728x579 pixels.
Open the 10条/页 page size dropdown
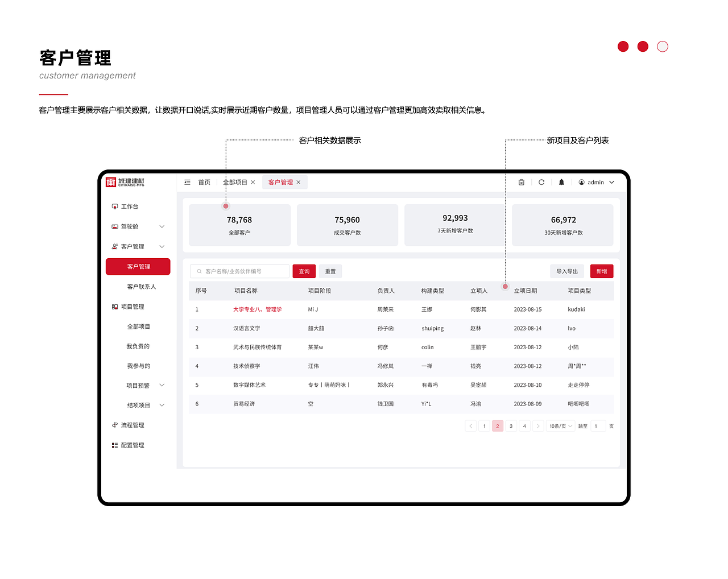pyautogui.click(x=560, y=425)
